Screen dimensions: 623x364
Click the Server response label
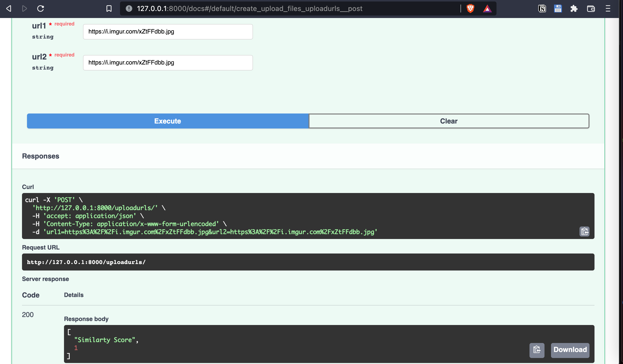[45, 279]
